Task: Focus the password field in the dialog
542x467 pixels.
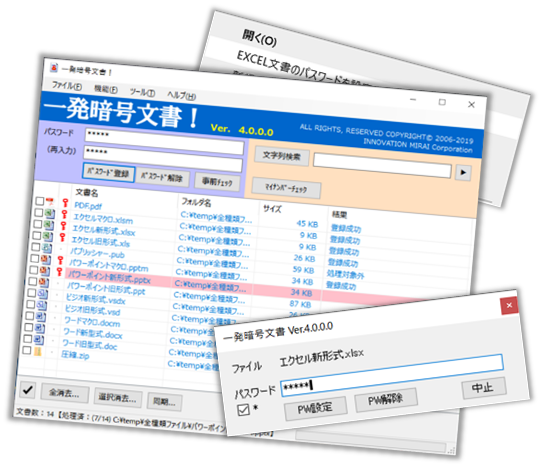Action: (392, 375)
